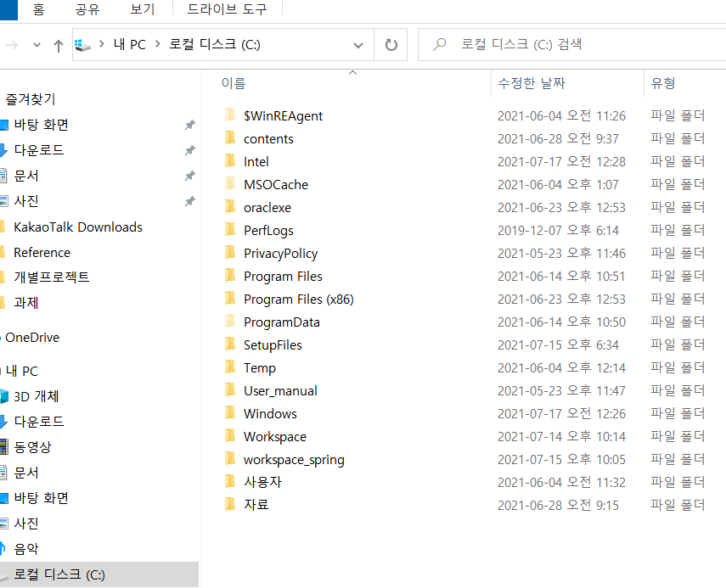
Task: Select OneDrive in the navigation pane
Action: [32, 338]
